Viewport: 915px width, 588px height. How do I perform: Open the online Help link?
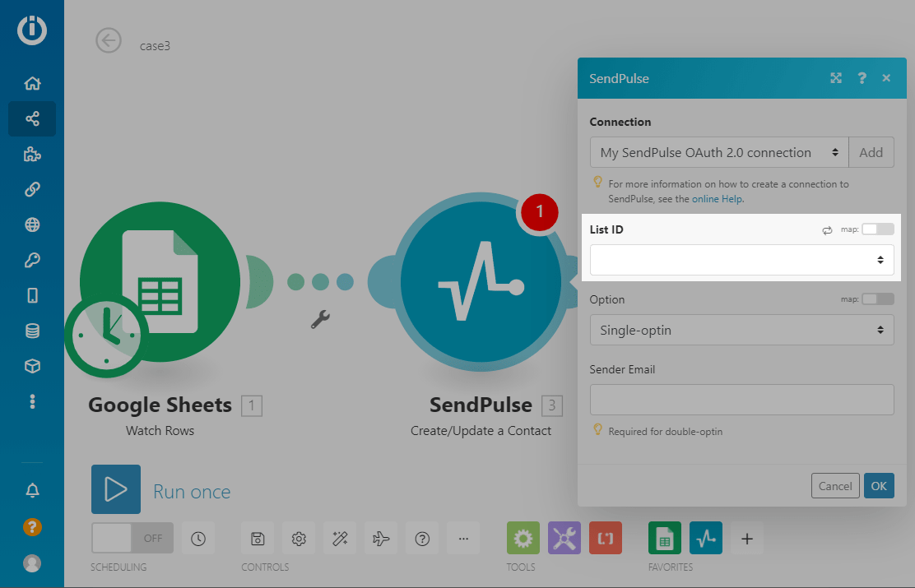718,199
